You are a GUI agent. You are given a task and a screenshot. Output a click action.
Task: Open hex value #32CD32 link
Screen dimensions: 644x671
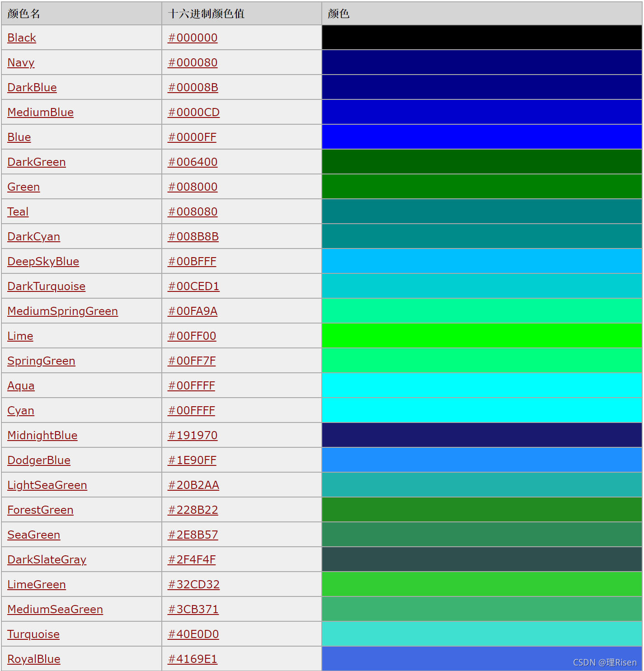[x=194, y=585]
